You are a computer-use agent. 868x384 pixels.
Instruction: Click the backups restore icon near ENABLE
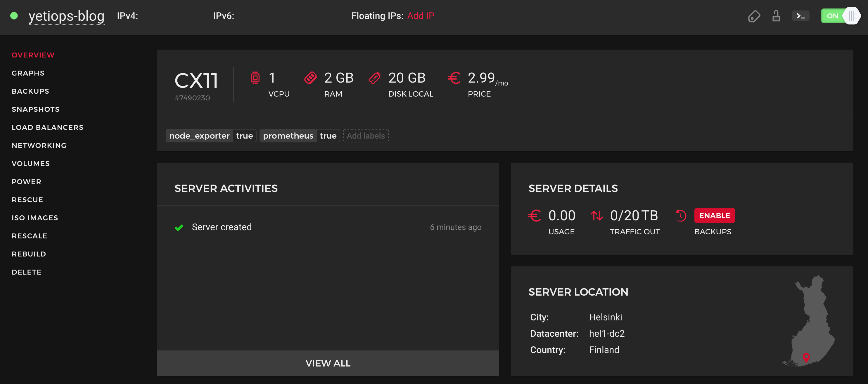(x=681, y=215)
